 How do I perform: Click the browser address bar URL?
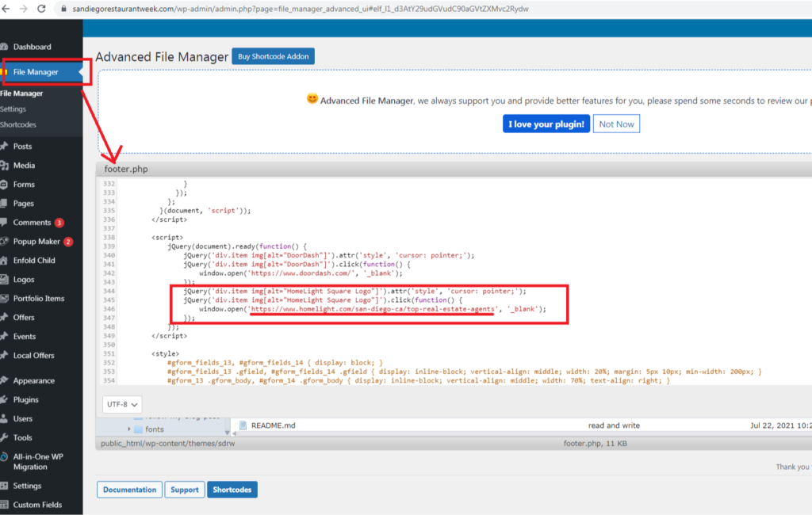(301, 9)
